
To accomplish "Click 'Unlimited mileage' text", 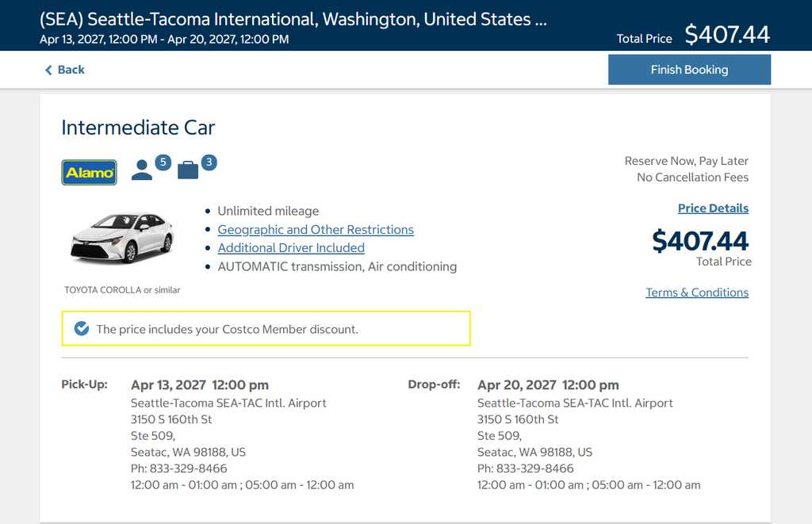I will click(268, 211).
